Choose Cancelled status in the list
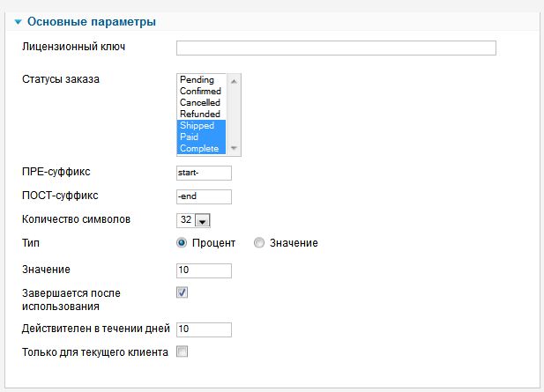 pos(199,103)
